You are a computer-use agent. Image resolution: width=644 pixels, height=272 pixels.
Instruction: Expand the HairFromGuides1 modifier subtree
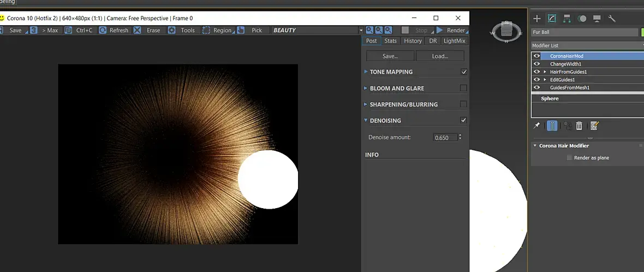point(545,72)
